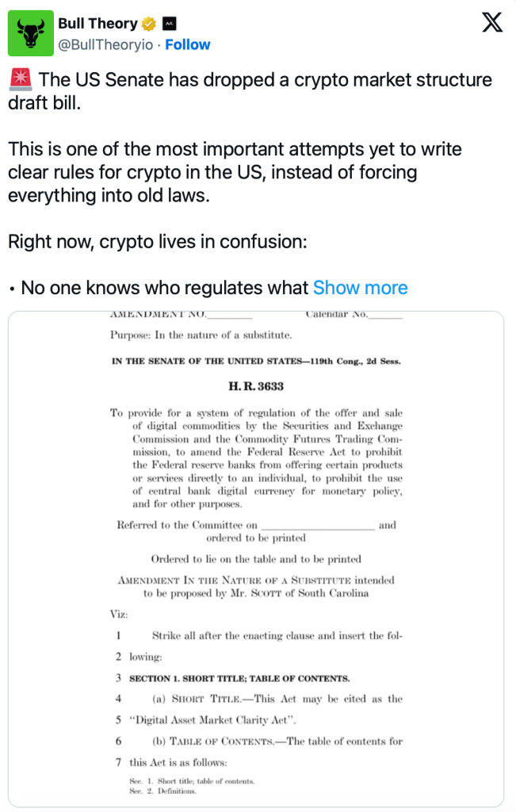Open the X logo link
The image size is (516, 812).
tap(492, 25)
